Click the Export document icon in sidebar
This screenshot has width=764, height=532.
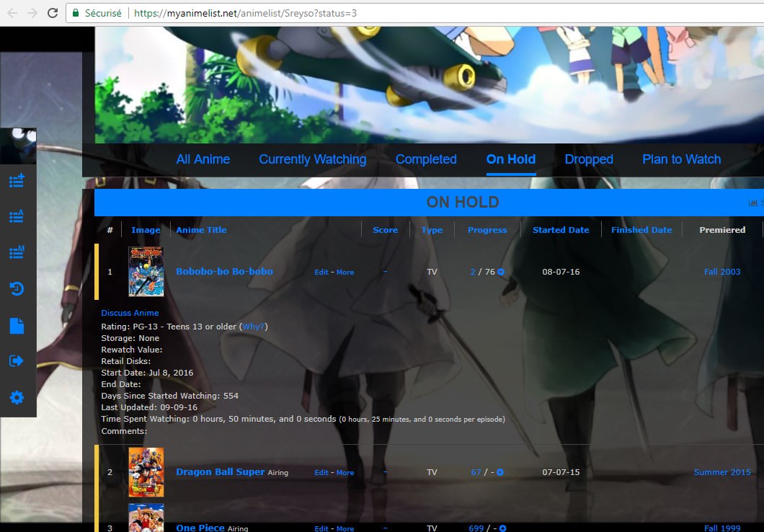coord(17,326)
